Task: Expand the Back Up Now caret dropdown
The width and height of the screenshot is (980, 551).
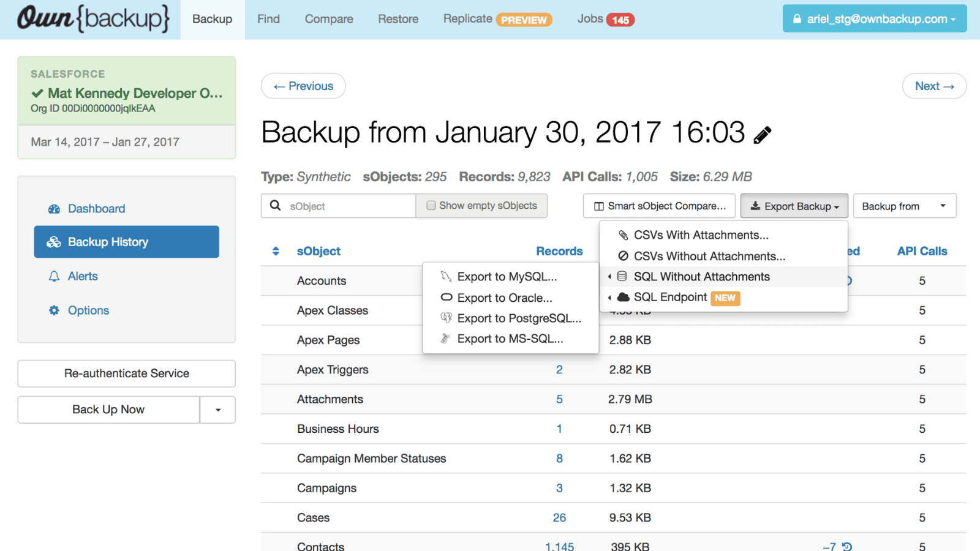Action: pos(218,410)
